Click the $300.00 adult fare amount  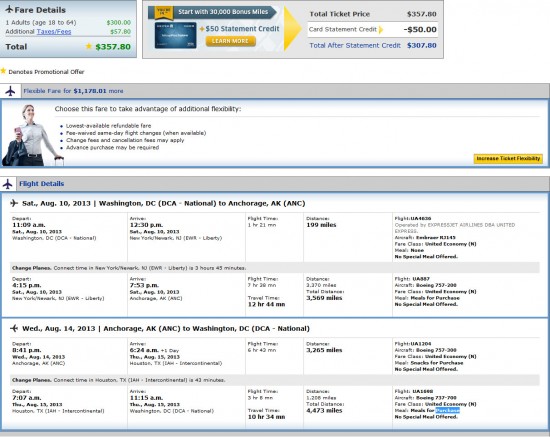click(119, 22)
